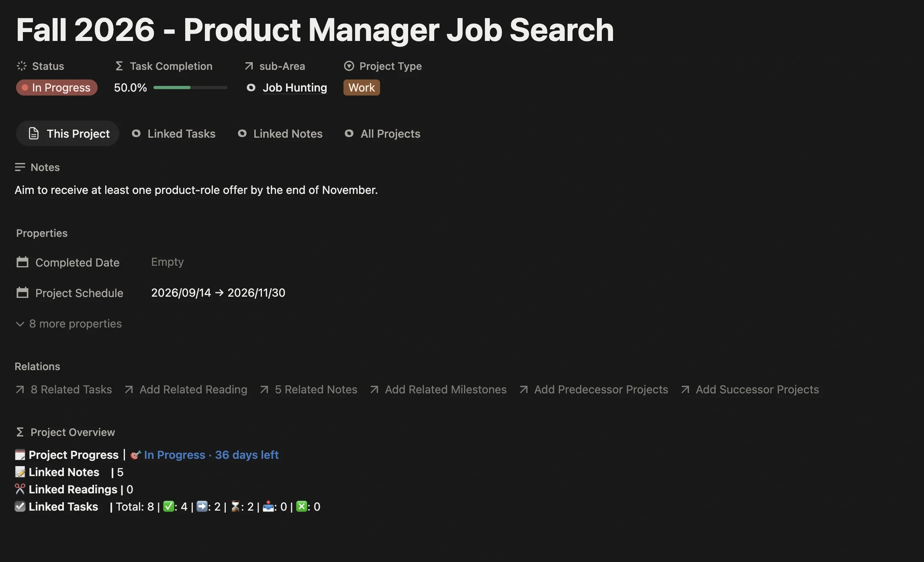This screenshot has height=562, width=924.
Task: Click the calendar emoji next to Project Progress
Action: click(20, 455)
